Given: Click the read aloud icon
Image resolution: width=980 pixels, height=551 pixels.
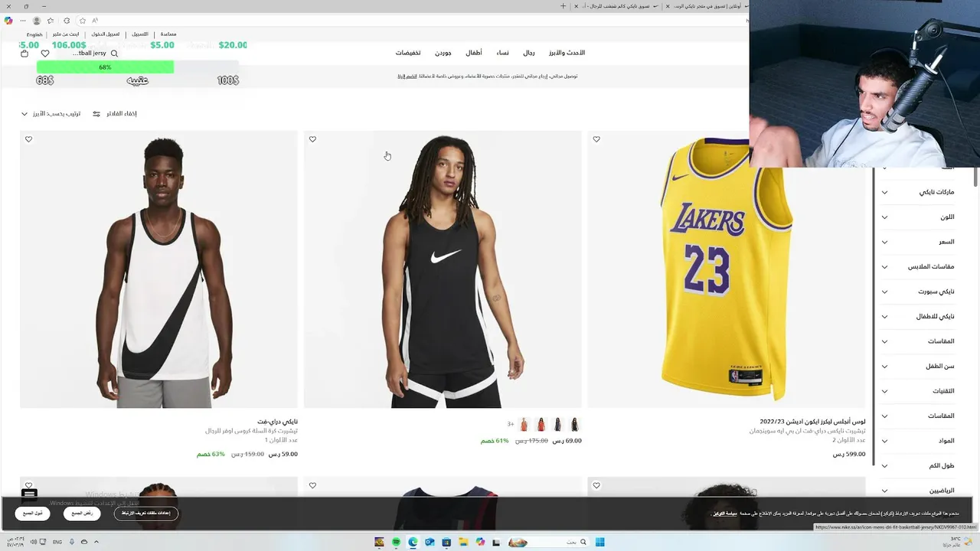Looking at the screenshot, I should pyautogui.click(x=95, y=21).
